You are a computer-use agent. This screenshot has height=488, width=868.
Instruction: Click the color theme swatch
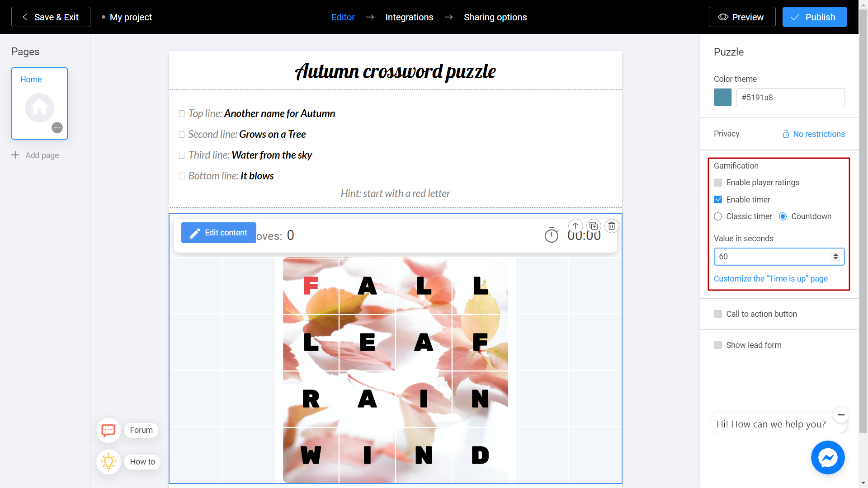click(723, 97)
